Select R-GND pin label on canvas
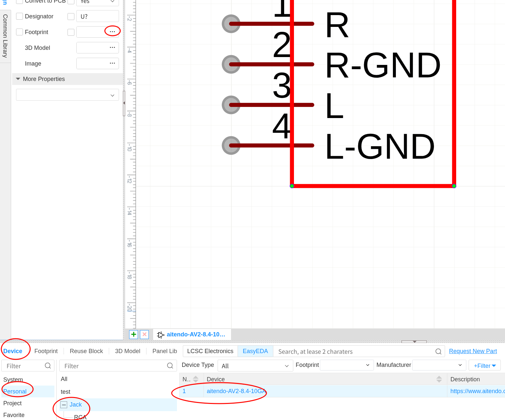Image resolution: width=505 pixels, height=420 pixels. pos(383,65)
